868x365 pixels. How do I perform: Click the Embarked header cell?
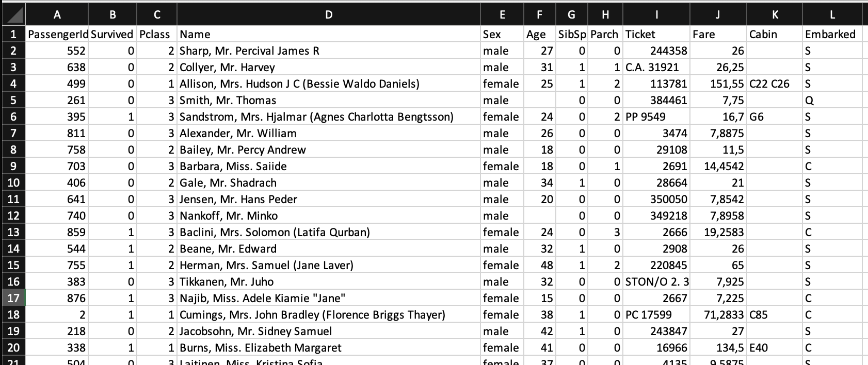coord(832,34)
